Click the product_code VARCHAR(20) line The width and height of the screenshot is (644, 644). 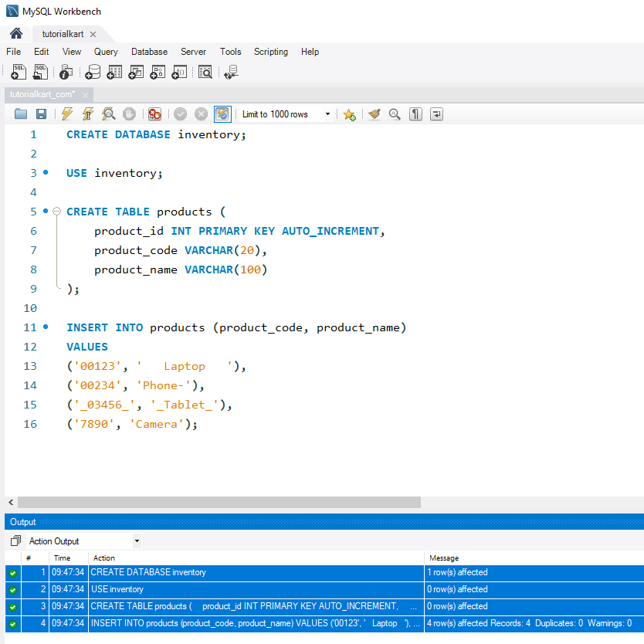180,250
